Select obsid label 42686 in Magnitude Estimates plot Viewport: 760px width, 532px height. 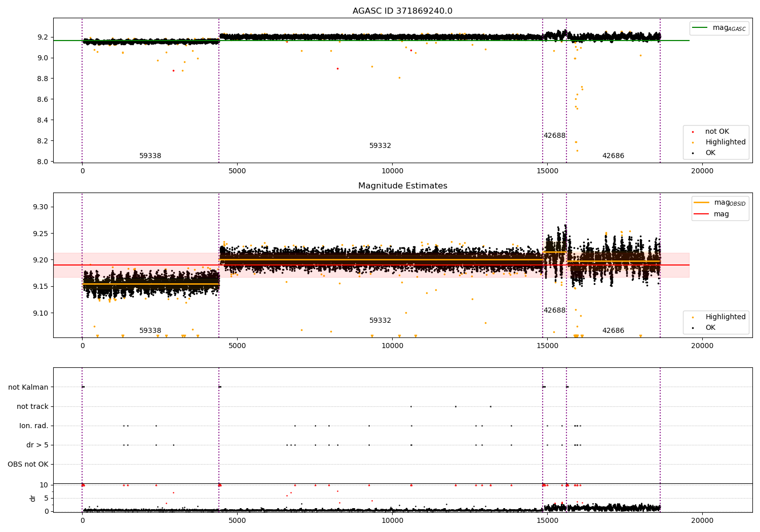click(613, 331)
